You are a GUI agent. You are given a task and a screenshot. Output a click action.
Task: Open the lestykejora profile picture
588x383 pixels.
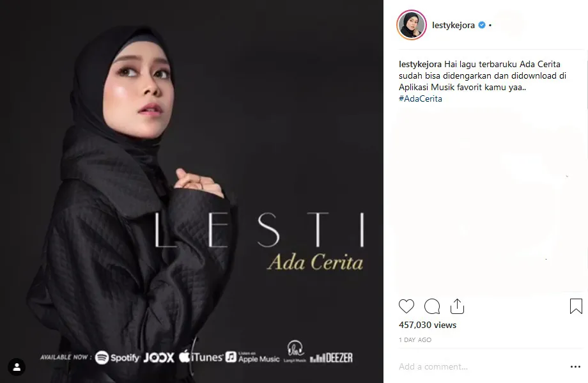click(x=412, y=25)
